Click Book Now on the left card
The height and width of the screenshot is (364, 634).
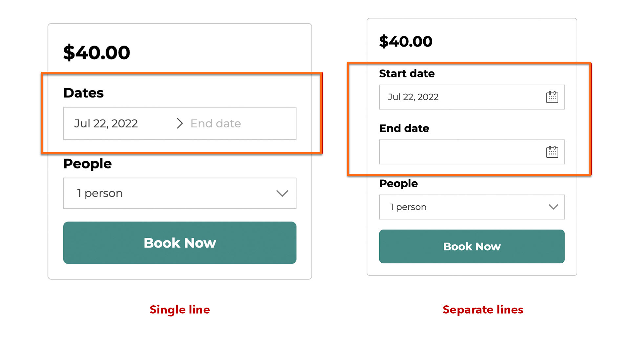coord(180,243)
